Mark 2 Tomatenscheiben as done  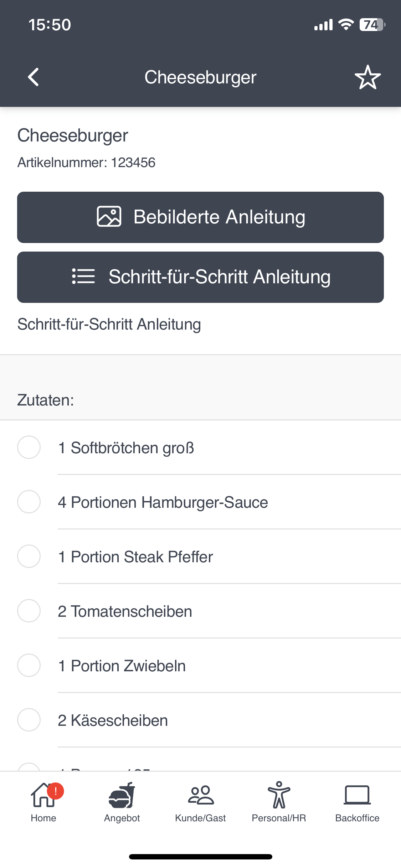[x=29, y=611]
